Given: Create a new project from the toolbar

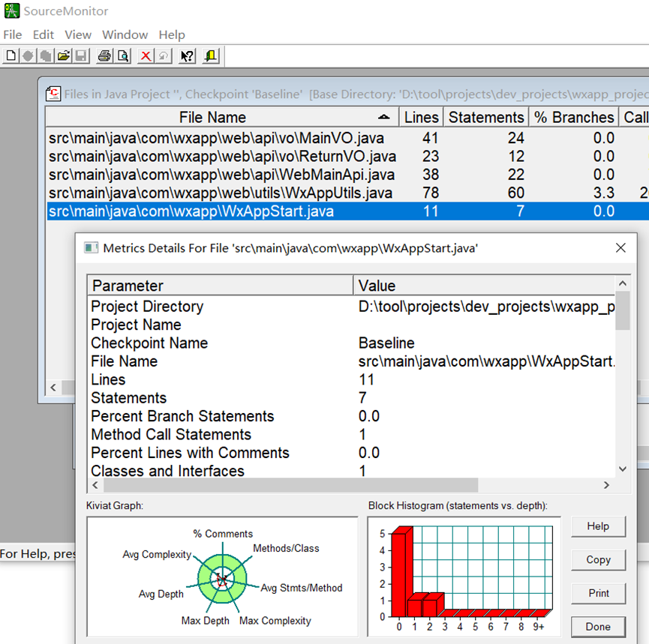Looking at the screenshot, I should (x=10, y=55).
